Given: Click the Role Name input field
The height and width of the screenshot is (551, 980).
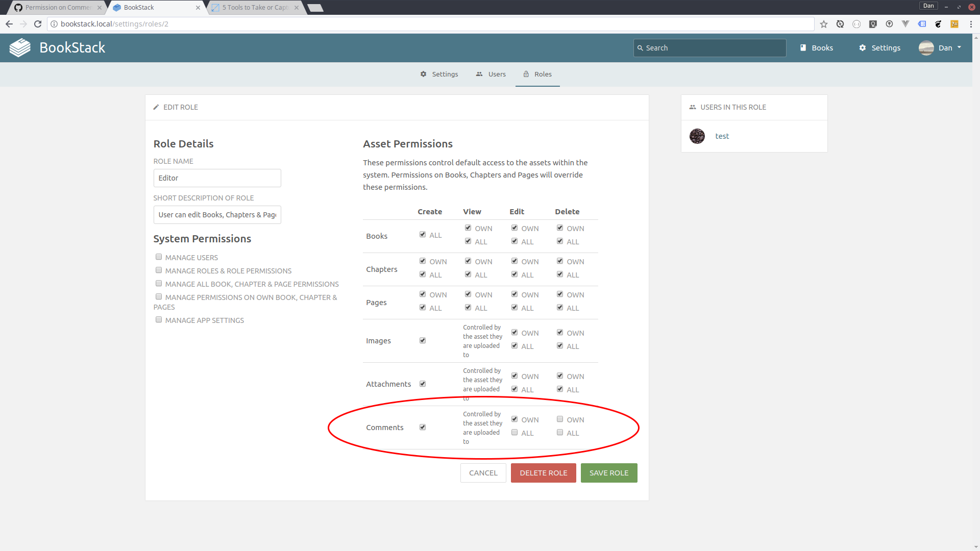Looking at the screenshot, I should (217, 178).
